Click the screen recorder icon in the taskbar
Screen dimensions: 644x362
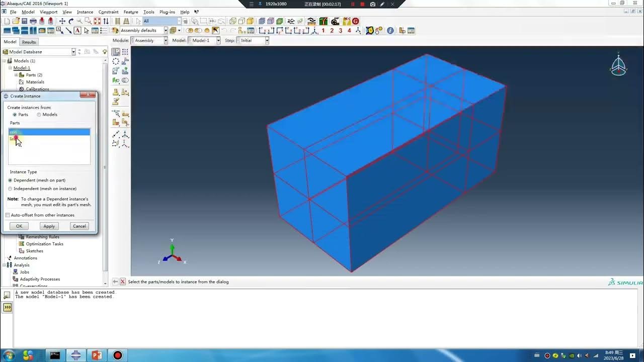[x=118, y=355]
